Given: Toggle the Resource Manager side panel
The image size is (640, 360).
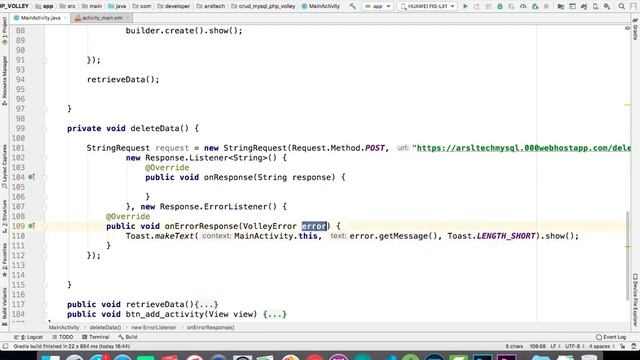Looking at the screenshot, I should [4, 81].
